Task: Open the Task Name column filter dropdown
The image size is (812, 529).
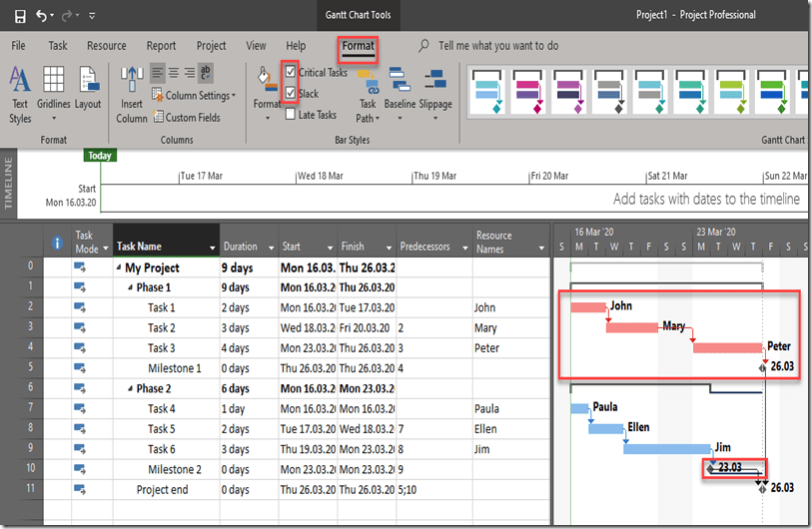Action: [212, 248]
